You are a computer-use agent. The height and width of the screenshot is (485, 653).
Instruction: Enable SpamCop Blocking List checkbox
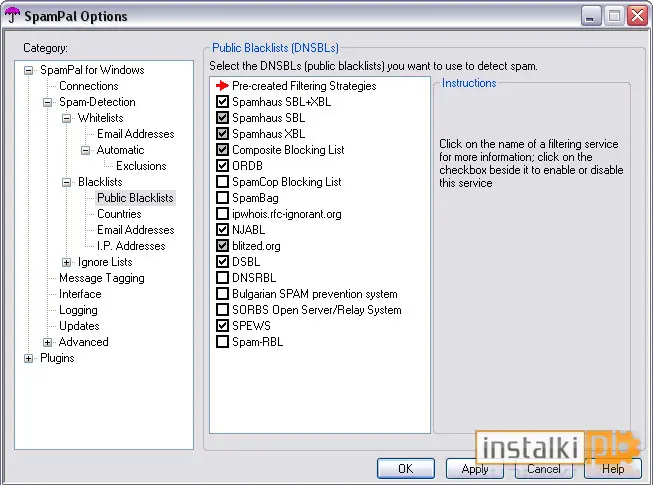coord(222,182)
